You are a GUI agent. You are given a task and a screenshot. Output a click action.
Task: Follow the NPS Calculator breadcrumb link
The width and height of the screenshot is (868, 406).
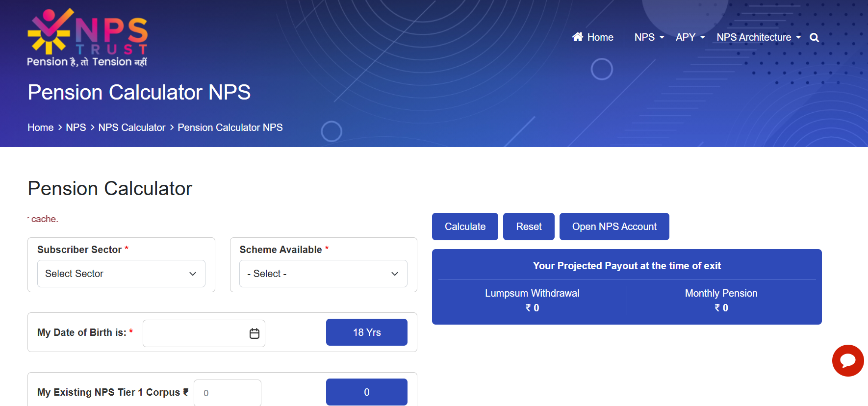click(x=132, y=127)
